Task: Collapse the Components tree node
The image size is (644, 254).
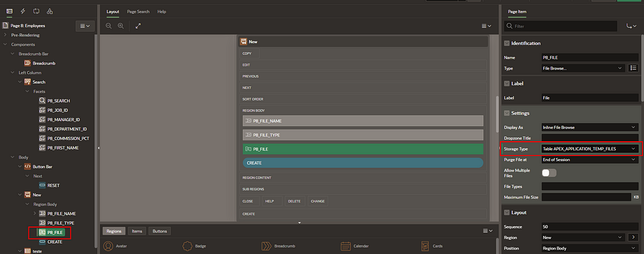Action: point(5,44)
